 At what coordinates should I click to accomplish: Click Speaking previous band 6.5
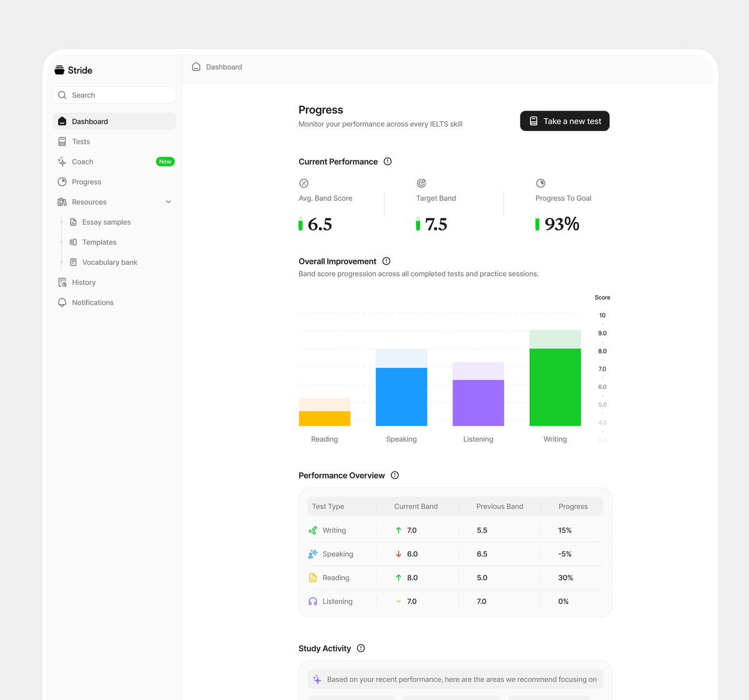482,554
